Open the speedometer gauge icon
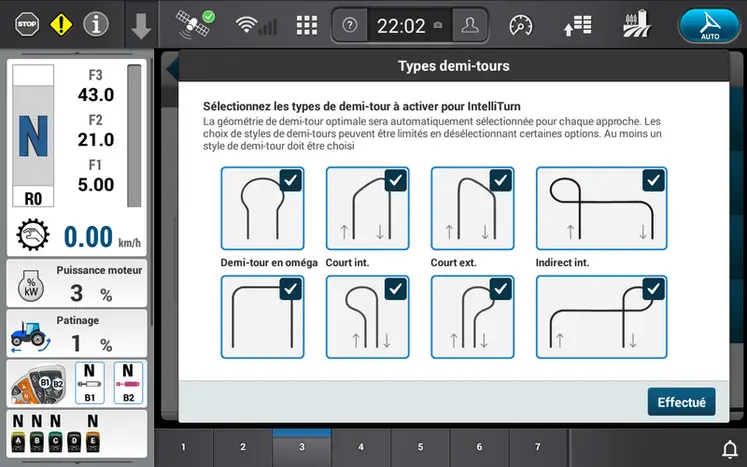This screenshot has height=467, width=747. pos(521,25)
